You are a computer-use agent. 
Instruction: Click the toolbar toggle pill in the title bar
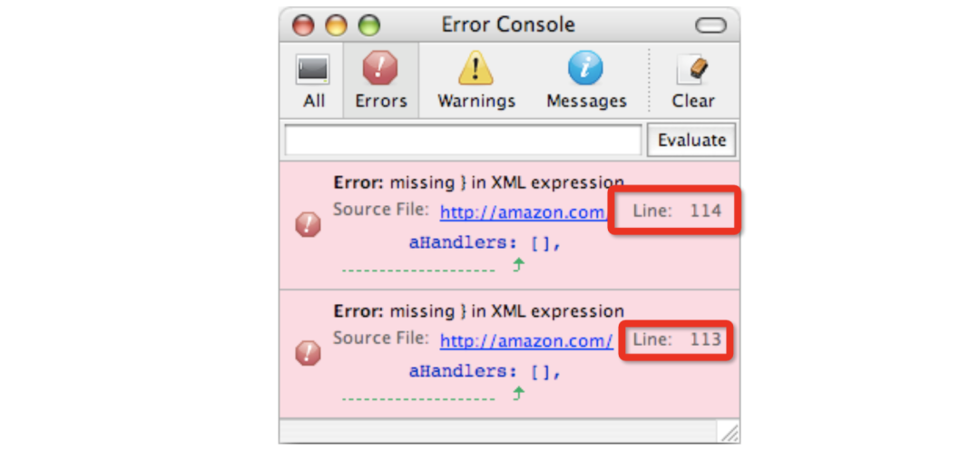click(710, 25)
